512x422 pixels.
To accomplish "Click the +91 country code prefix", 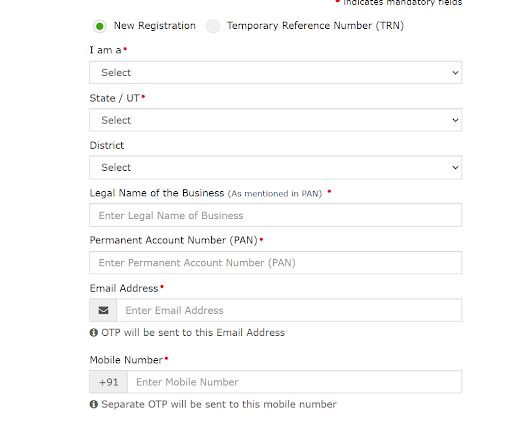I will 109,382.
